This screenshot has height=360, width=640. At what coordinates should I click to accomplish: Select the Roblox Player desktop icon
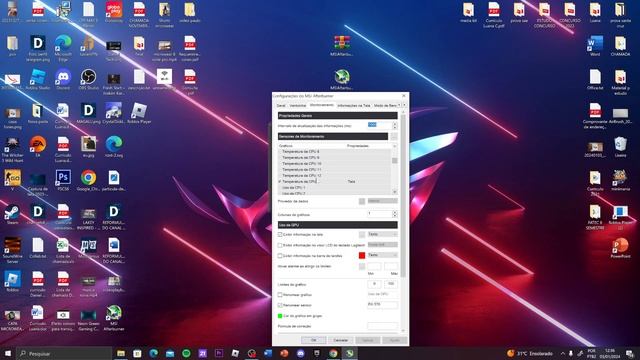tap(139, 113)
